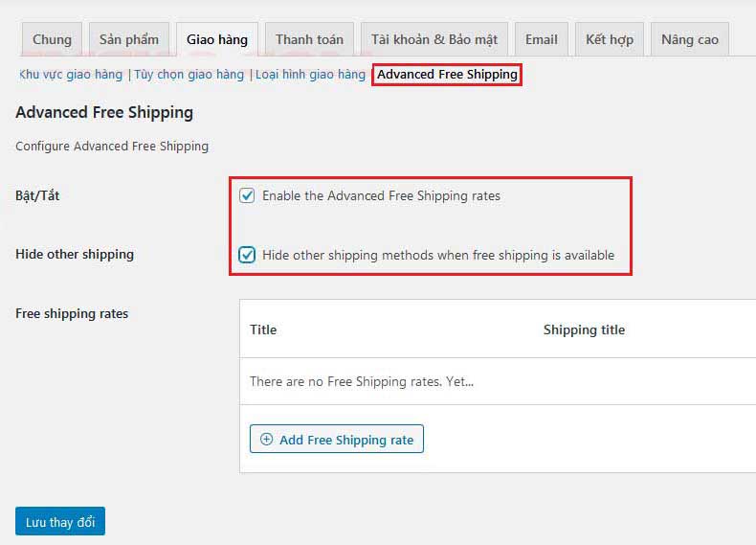The image size is (756, 545).
Task: Uncheck Hide other shipping methods checkbox
Action: (247, 255)
